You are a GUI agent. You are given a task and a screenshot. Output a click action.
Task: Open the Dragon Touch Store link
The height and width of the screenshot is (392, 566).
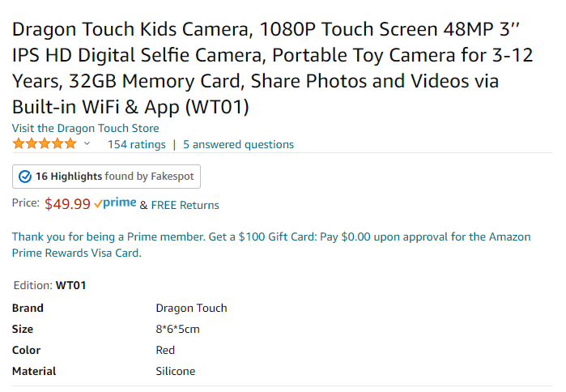[86, 128]
